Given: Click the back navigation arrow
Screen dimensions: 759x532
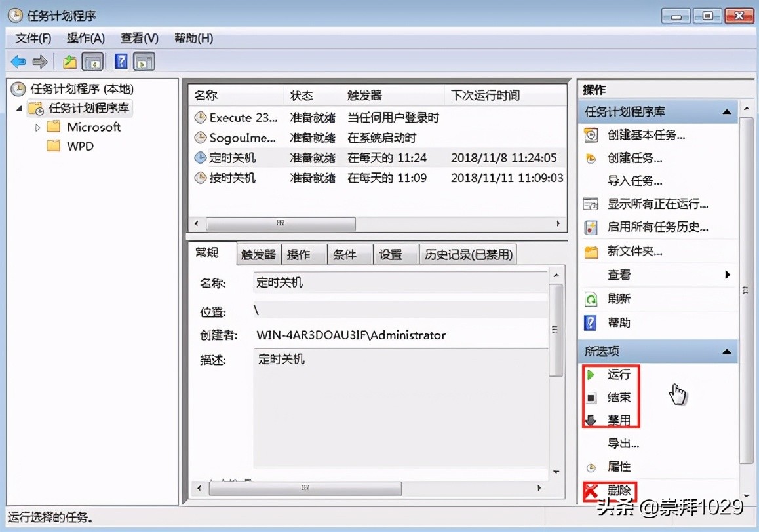Looking at the screenshot, I should coord(18,61).
